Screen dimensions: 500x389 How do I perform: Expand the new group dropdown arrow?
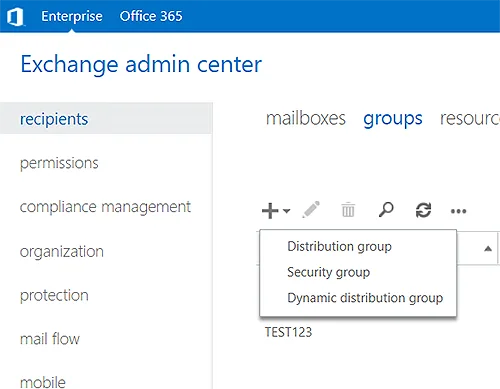(286, 211)
